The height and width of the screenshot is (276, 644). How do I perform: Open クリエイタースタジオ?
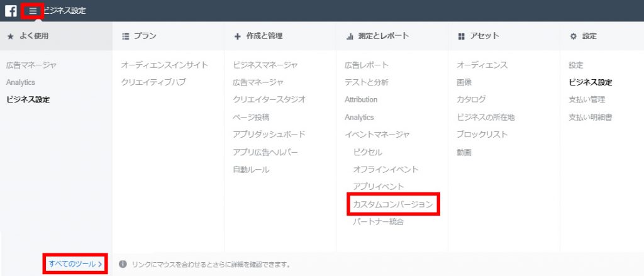tap(269, 99)
